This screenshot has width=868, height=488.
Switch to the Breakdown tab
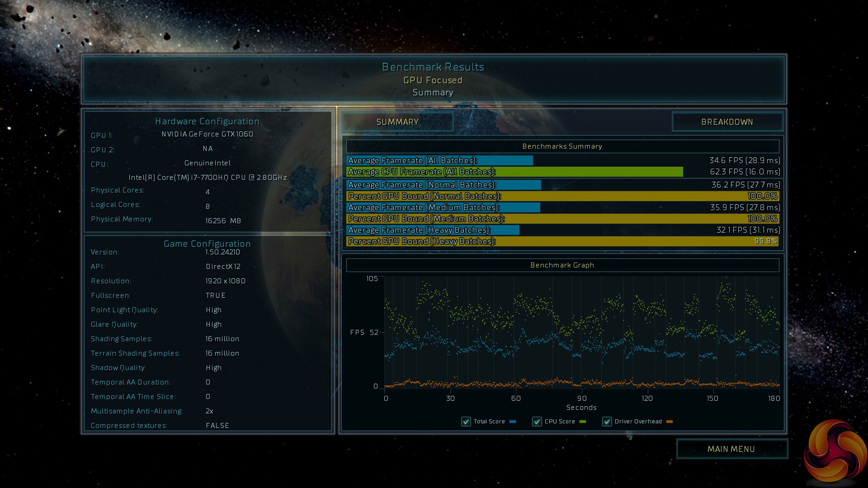pos(727,122)
